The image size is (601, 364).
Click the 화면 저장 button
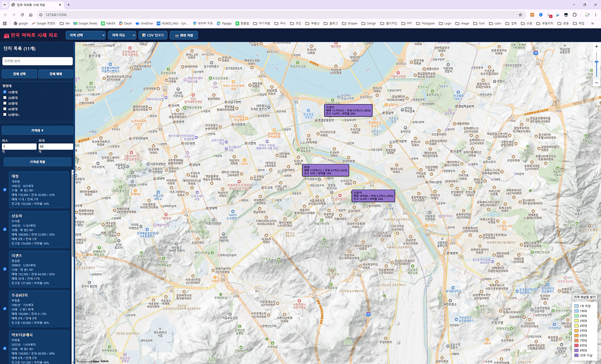[184, 35]
